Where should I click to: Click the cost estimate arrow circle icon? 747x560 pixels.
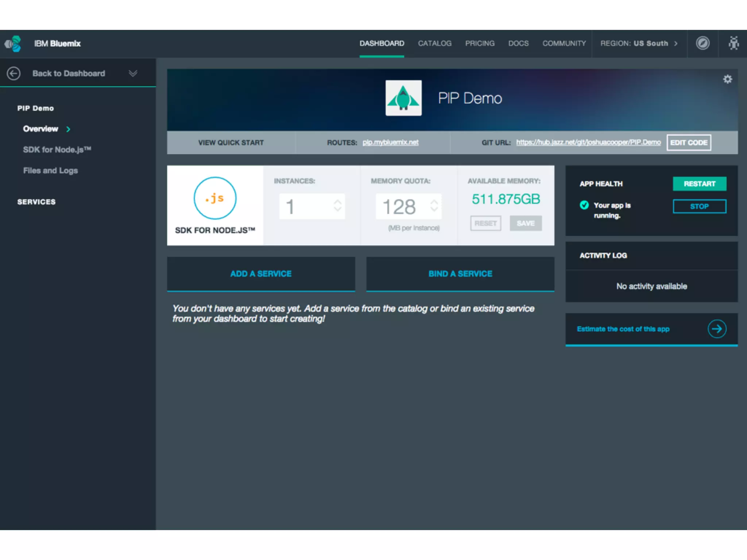[x=717, y=329]
